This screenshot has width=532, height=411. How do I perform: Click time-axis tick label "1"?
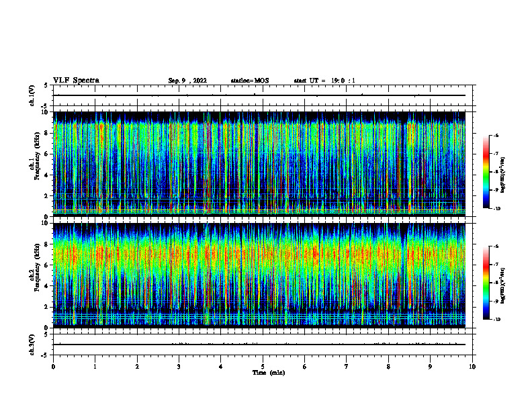click(x=95, y=367)
